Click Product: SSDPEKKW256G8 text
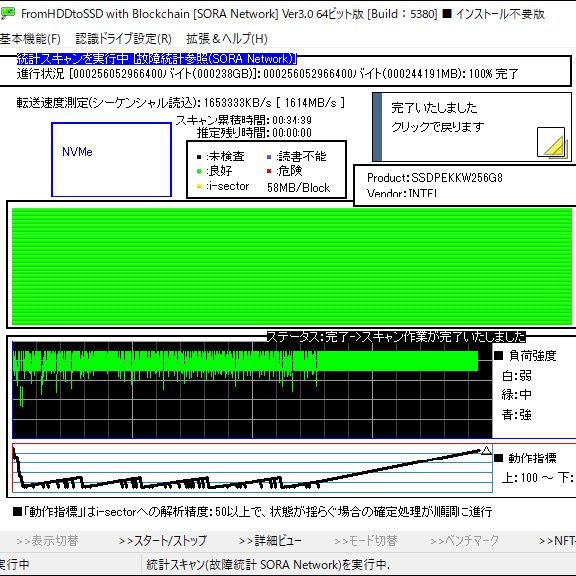This screenshot has height=576, width=576. [435, 178]
